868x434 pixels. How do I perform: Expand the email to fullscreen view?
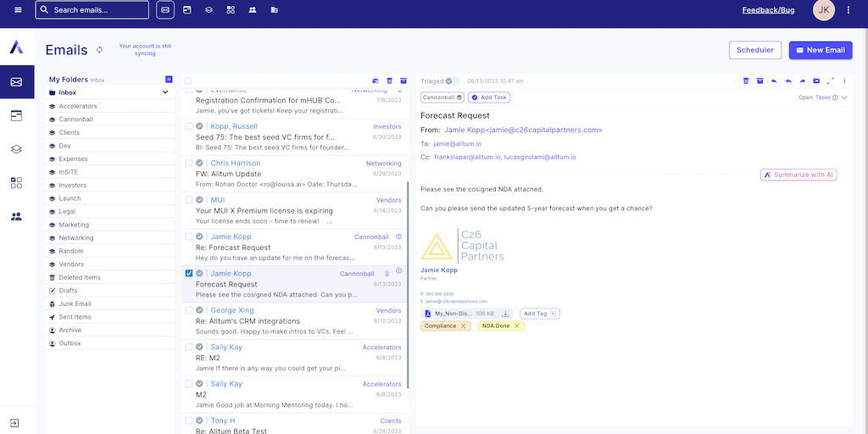(831, 81)
